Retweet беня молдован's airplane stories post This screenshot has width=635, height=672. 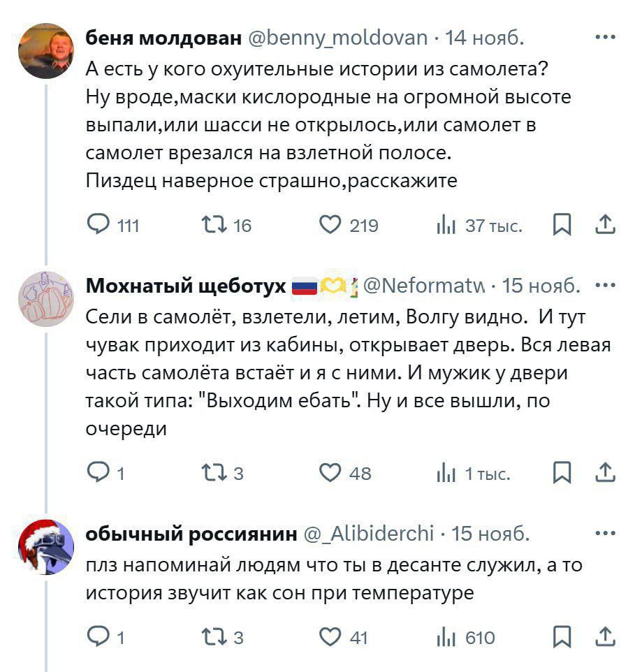(x=210, y=225)
